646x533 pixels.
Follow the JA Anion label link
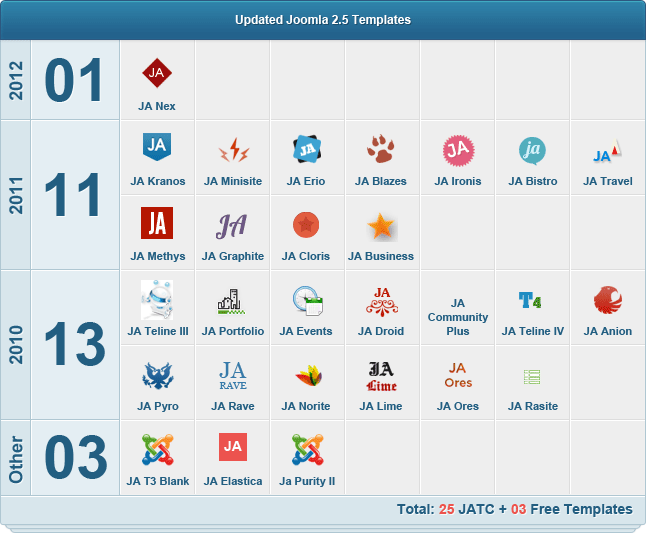(x=608, y=331)
